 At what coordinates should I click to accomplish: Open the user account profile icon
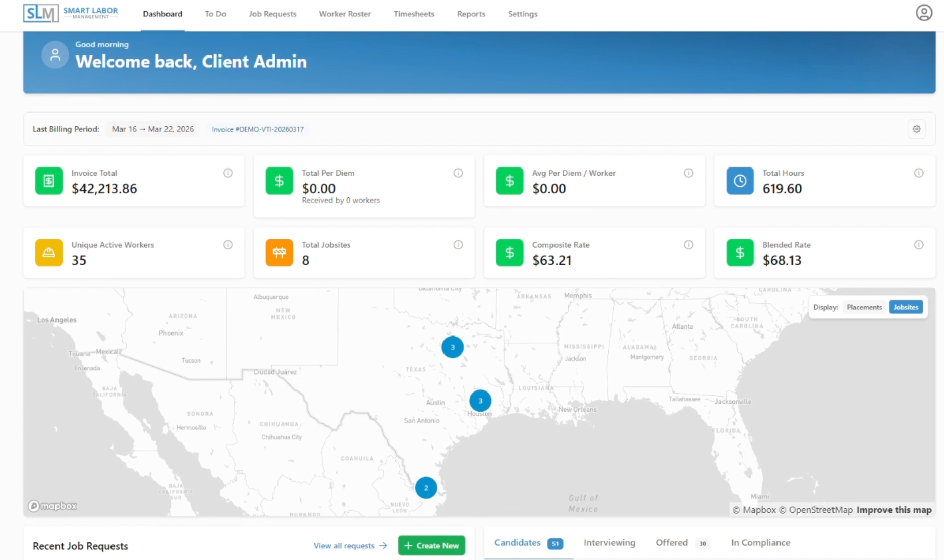pos(924,13)
